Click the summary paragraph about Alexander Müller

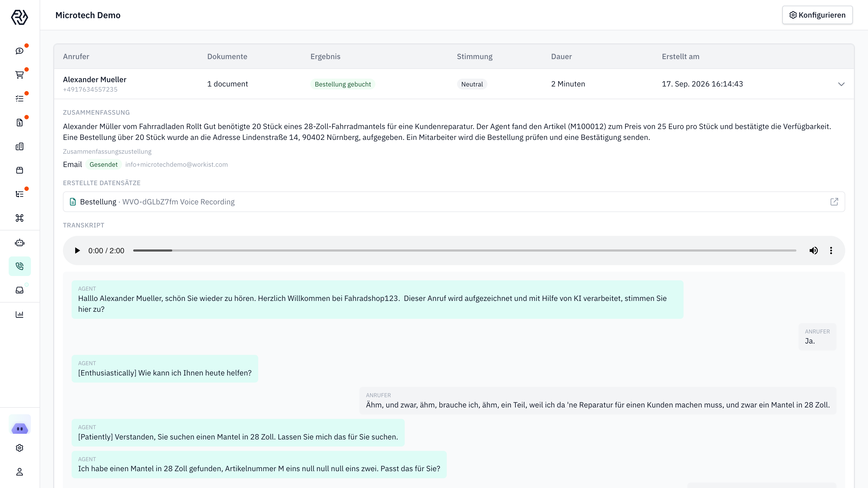447,132
